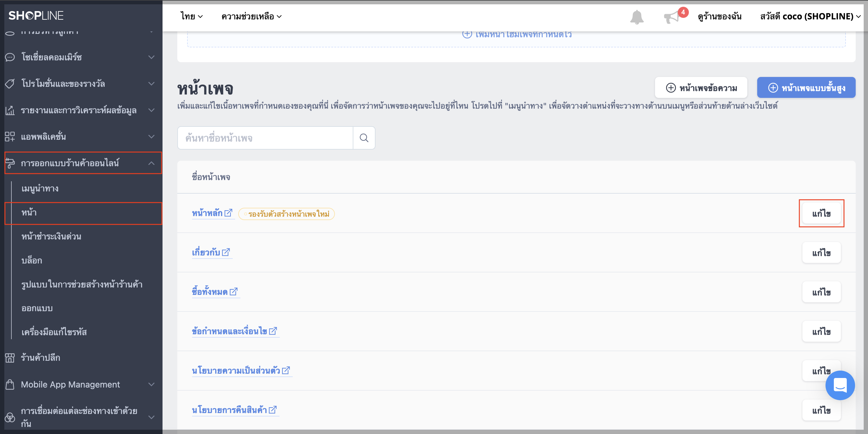
Task: Open the ความช่วยเหลือ help dropdown
Action: [251, 16]
